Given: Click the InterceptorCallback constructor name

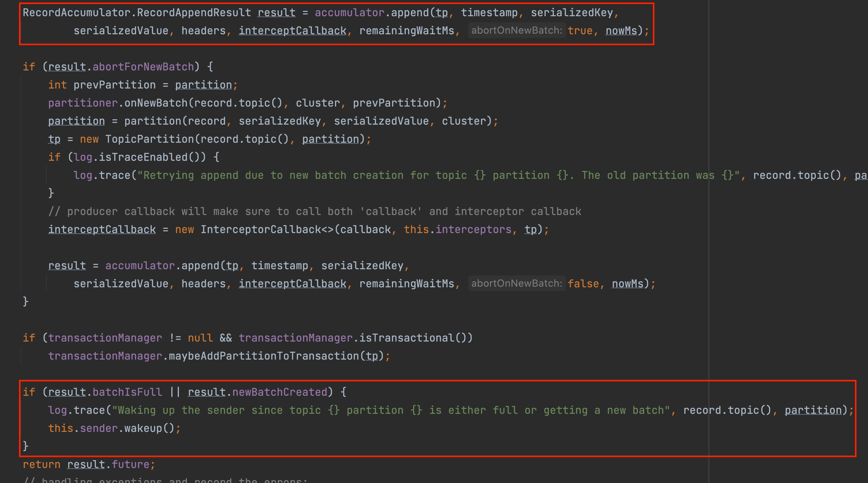Looking at the screenshot, I should point(261,229).
